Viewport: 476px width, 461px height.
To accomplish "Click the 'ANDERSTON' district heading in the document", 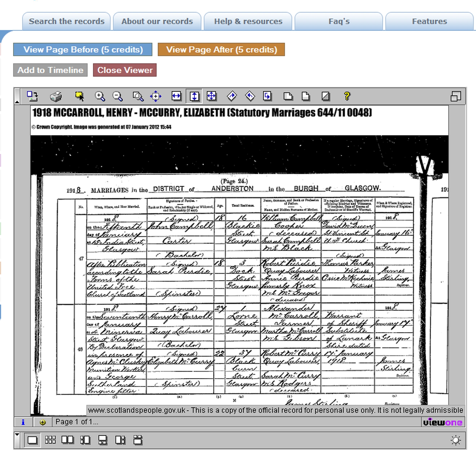I will point(232,189).
